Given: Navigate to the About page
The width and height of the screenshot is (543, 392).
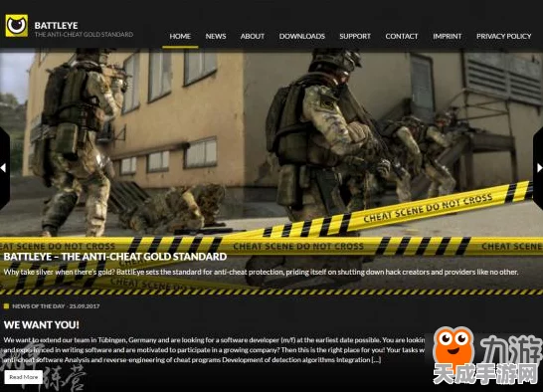Looking at the screenshot, I should tap(253, 36).
